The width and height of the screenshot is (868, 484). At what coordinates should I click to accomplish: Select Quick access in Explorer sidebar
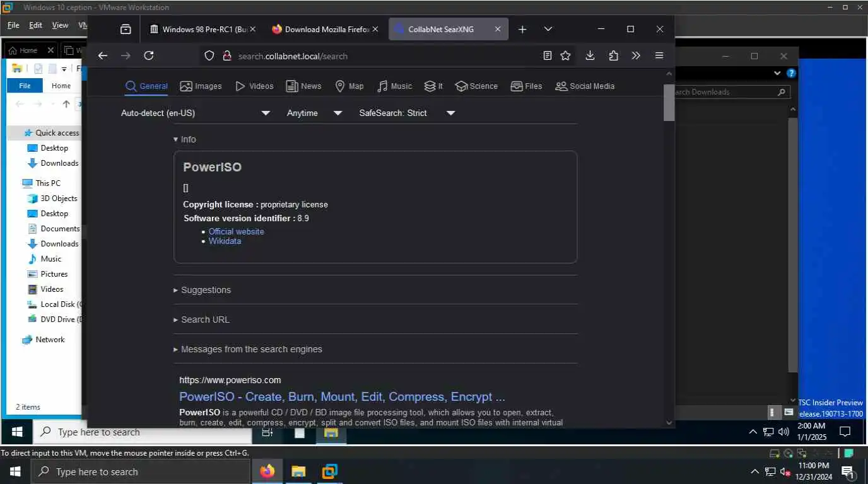click(x=50, y=132)
